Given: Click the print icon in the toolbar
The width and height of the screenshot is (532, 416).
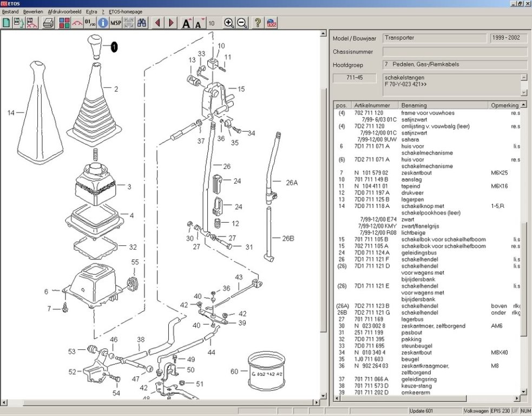Looking at the screenshot, I should pyautogui.click(x=48, y=23).
